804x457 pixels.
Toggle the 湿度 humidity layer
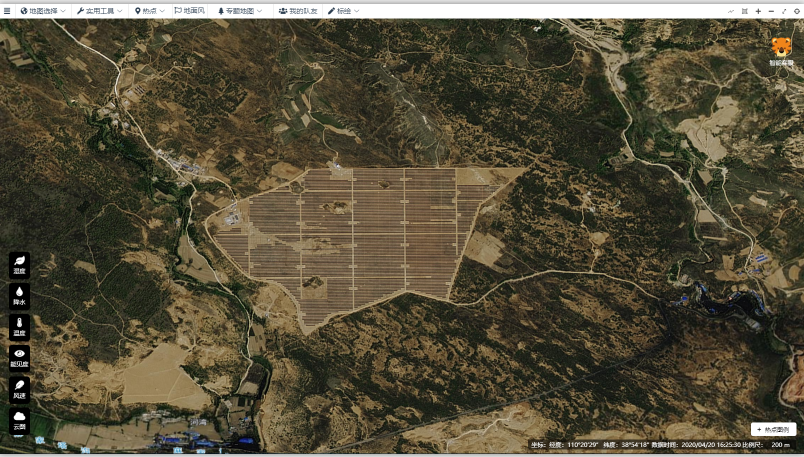(x=19, y=264)
